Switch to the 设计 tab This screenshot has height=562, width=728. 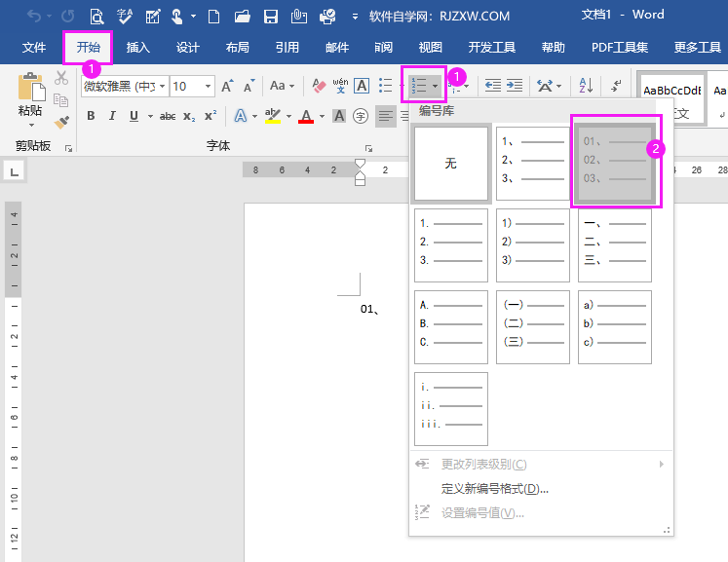coord(187,48)
